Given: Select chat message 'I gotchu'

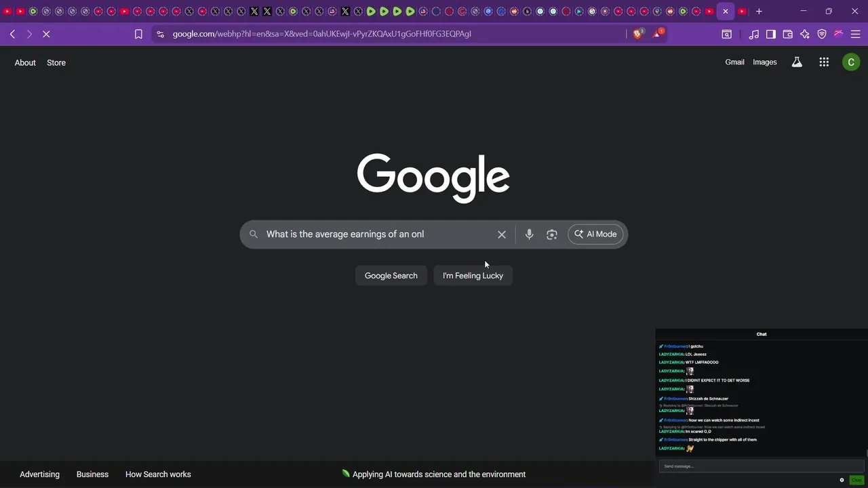Looking at the screenshot, I should click(696, 346).
